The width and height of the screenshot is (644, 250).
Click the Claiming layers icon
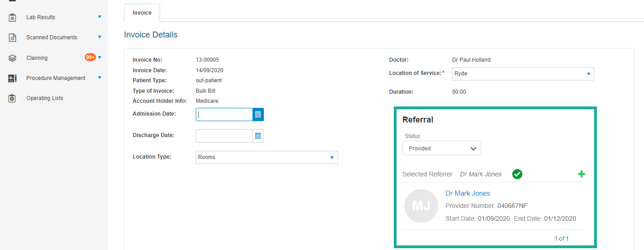pos(12,58)
